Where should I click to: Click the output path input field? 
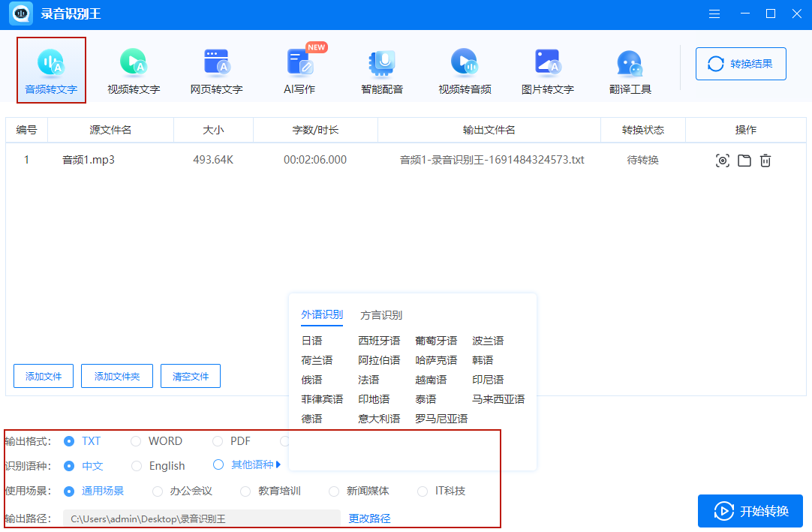click(201, 518)
